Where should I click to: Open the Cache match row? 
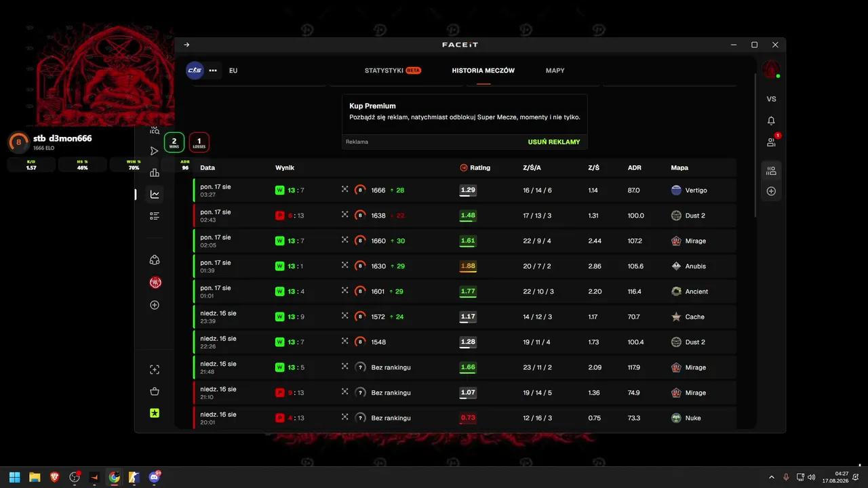(465, 317)
